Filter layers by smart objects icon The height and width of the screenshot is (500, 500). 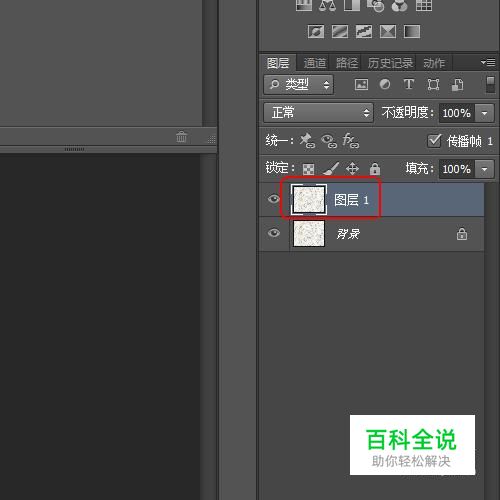[458, 84]
